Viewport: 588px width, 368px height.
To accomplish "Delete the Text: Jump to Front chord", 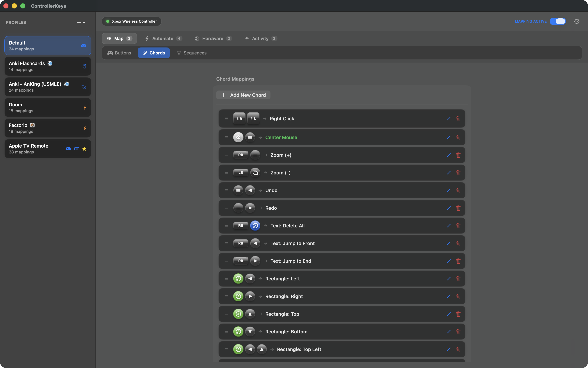I will click(458, 243).
